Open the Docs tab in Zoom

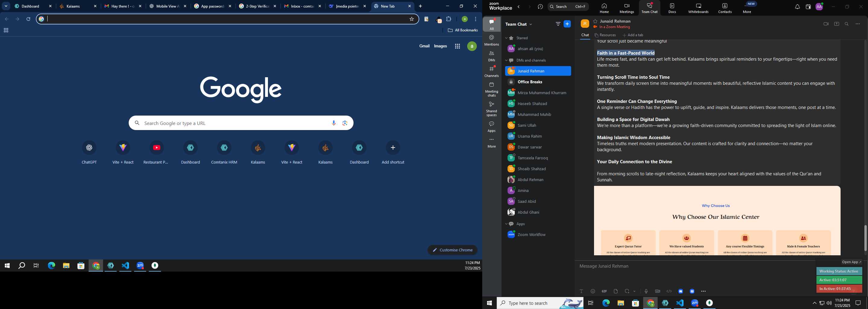672,8
